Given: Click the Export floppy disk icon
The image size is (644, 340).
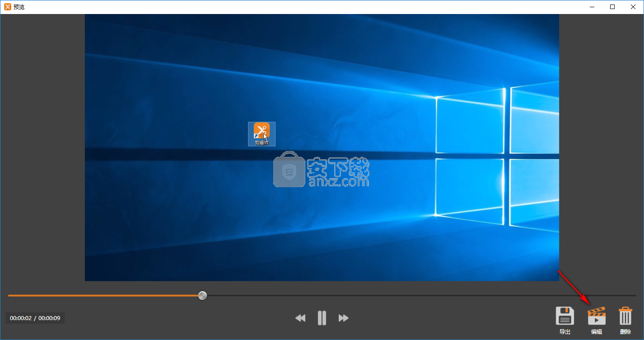Looking at the screenshot, I should click(x=565, y=316).
